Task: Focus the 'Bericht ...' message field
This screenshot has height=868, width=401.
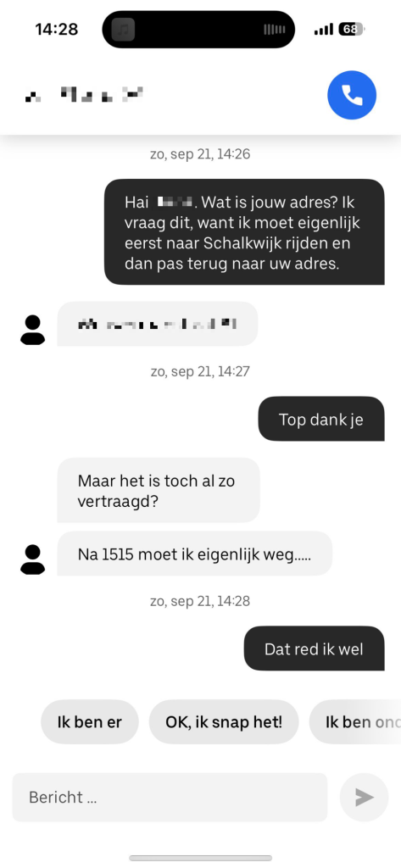Action: (x=170, y=797)
